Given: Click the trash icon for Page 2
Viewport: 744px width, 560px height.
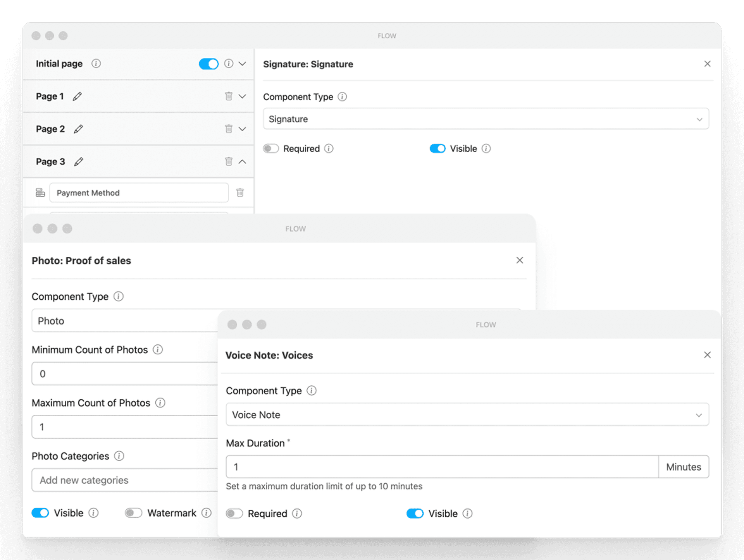Looking at the screenshot, I should (x=229, y=129).
